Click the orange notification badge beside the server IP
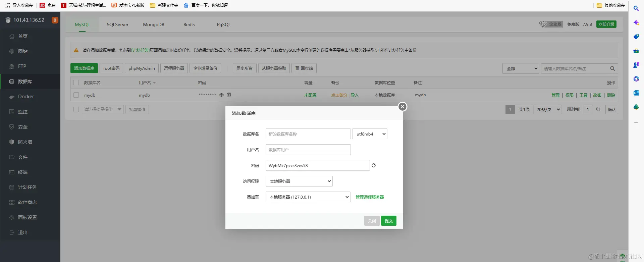644x262 pixels. point(55,20)
